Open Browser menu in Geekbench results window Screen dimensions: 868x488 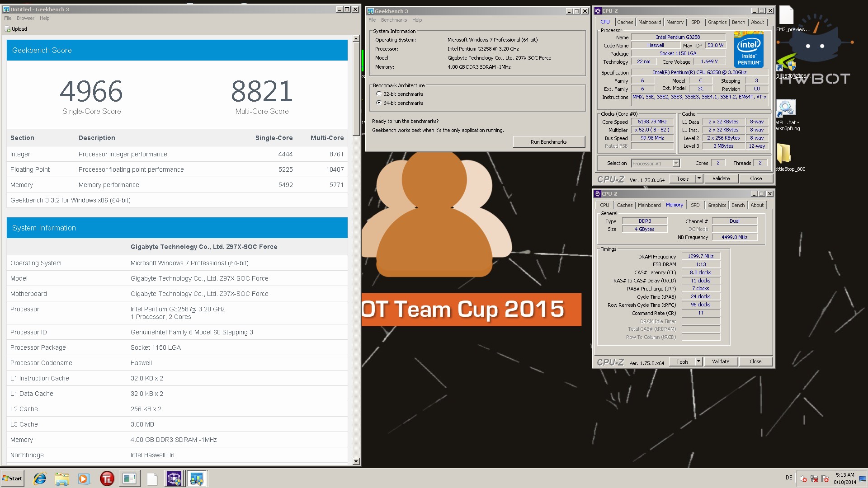pos(25,18)
